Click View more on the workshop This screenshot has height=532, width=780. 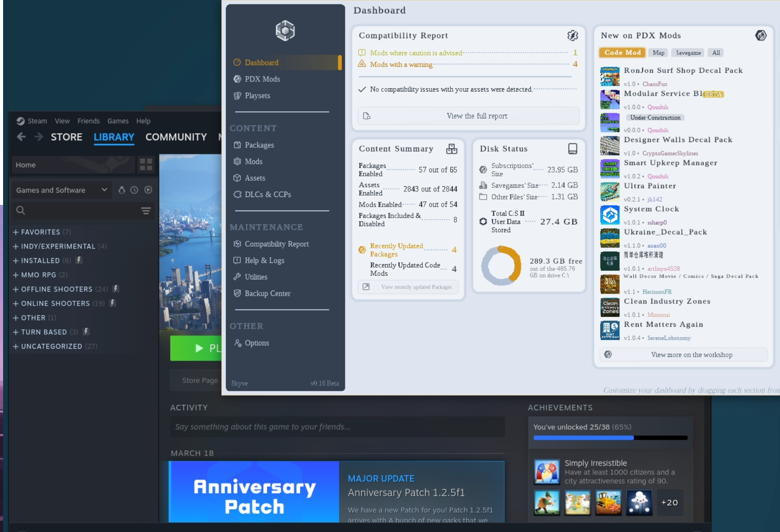(x=683, y=355)
